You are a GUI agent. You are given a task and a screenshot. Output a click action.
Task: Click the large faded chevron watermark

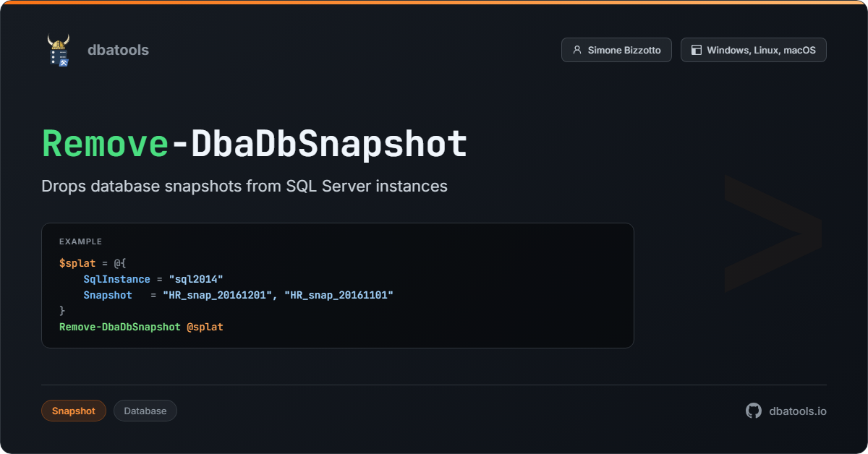(773, 233)
